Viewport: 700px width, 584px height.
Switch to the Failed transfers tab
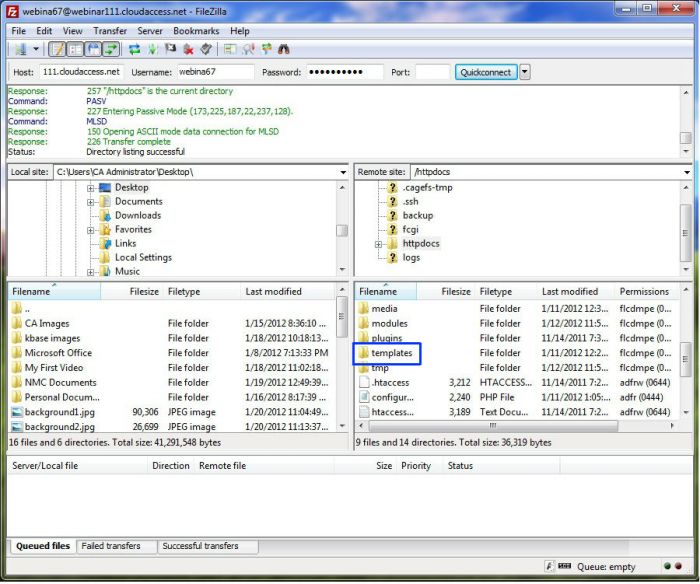click(111, 546)
